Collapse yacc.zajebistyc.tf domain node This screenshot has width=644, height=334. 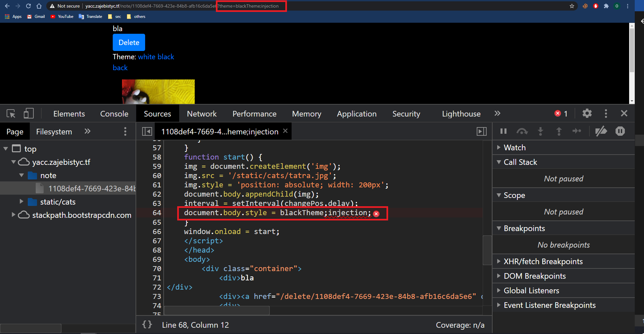[13, 162]
